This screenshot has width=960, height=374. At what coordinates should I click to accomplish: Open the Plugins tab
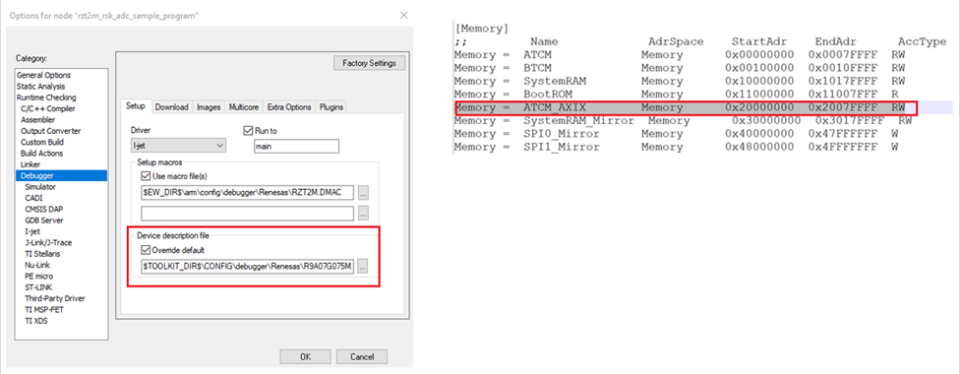click(331, 107)
